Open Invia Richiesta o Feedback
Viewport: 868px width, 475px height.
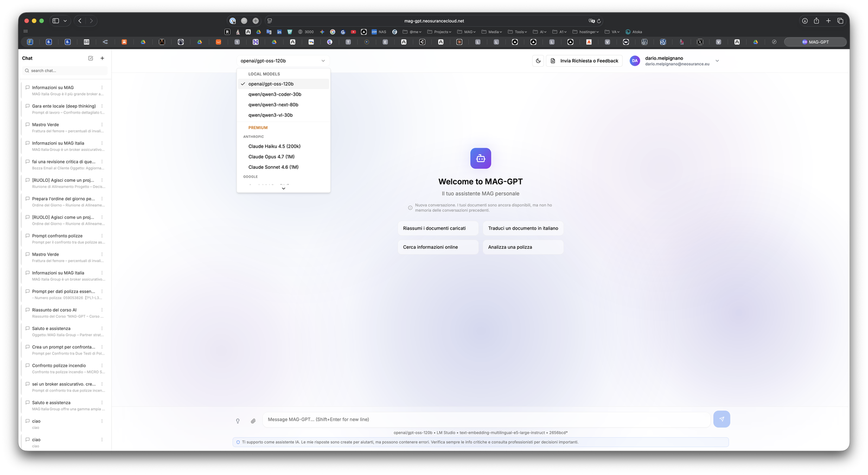point(584,61)
